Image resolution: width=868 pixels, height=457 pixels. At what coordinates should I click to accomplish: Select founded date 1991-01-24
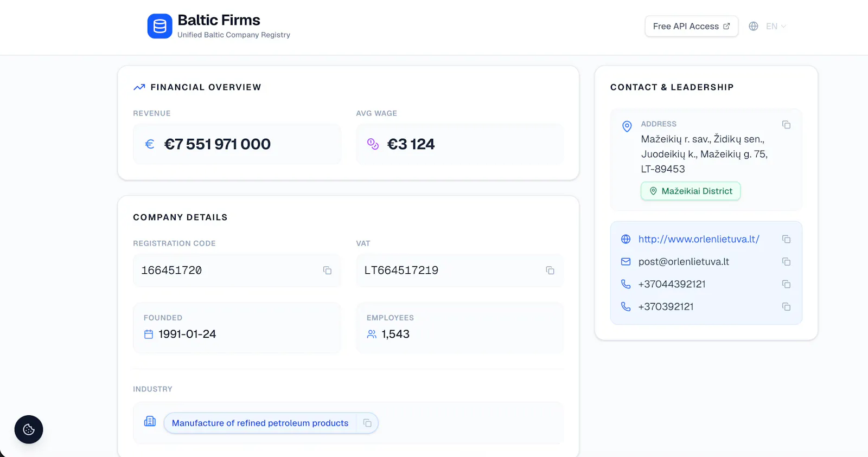[x=187, y=334]
